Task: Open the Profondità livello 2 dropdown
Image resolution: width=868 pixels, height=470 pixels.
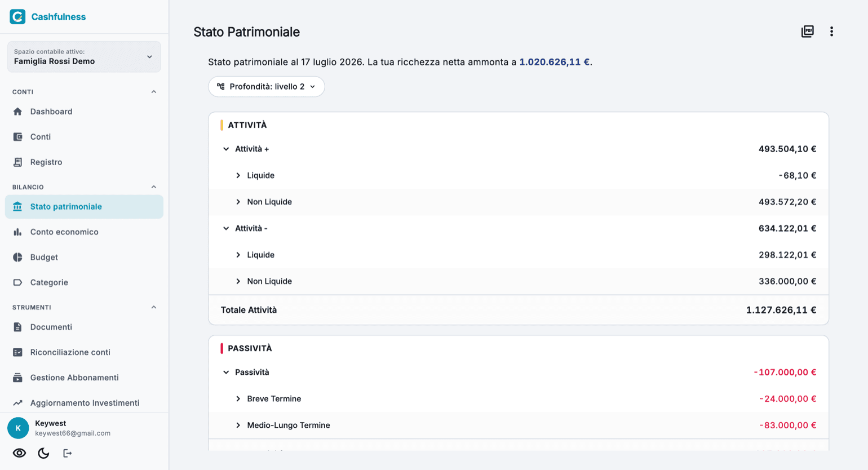Action: pos(267,87)
